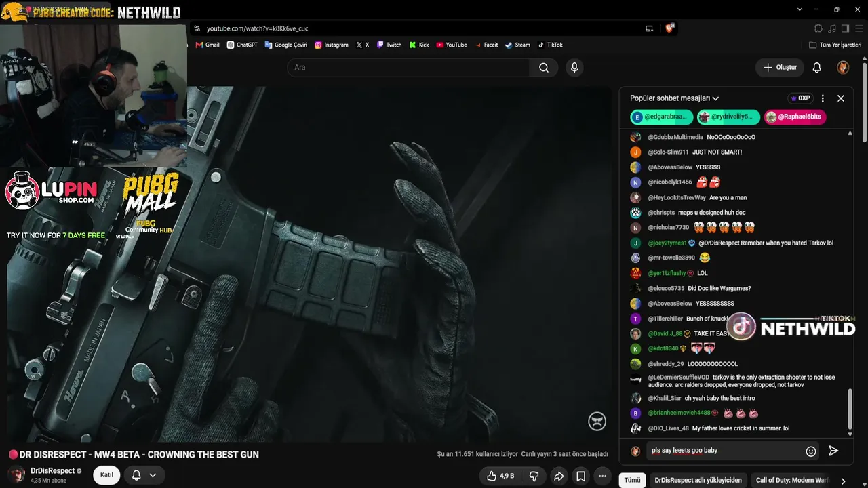Click the @DIO_Lives_48 username in chat

click(x=668, y=428)
